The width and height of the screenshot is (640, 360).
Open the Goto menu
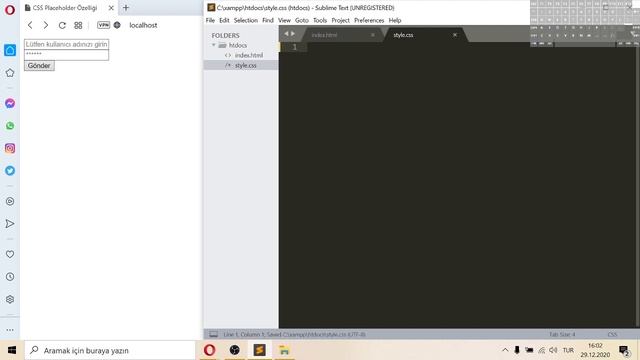click(x=302, y=20)
